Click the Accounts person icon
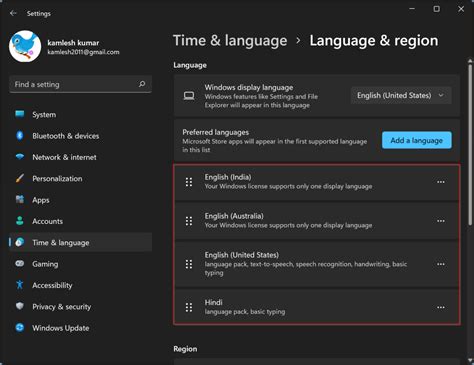474x365 pixels. point(20,221)
